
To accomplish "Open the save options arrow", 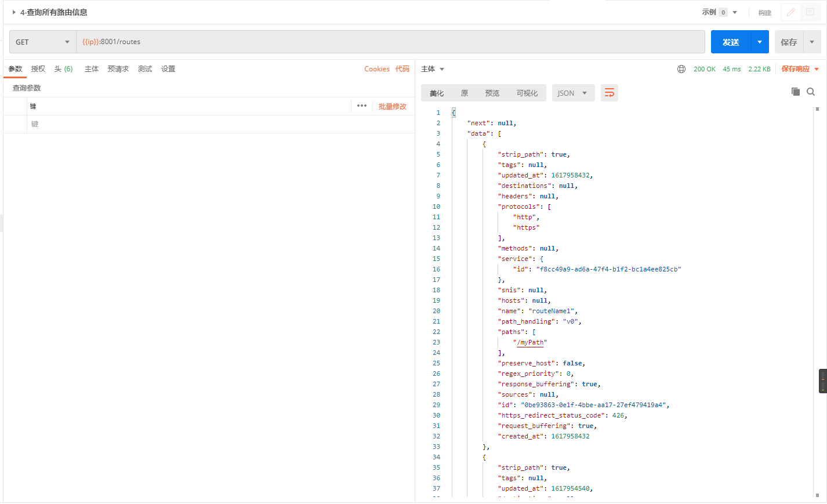I will click(812, 42).
